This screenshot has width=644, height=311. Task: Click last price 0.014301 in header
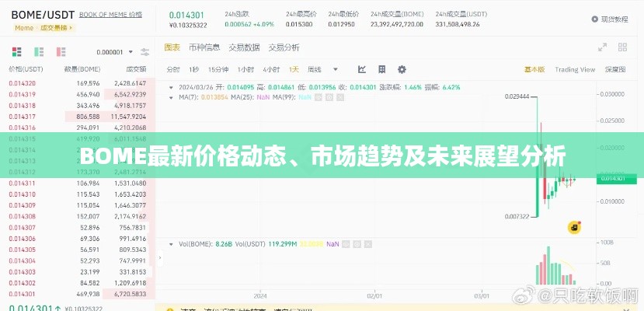coord(186,15)
